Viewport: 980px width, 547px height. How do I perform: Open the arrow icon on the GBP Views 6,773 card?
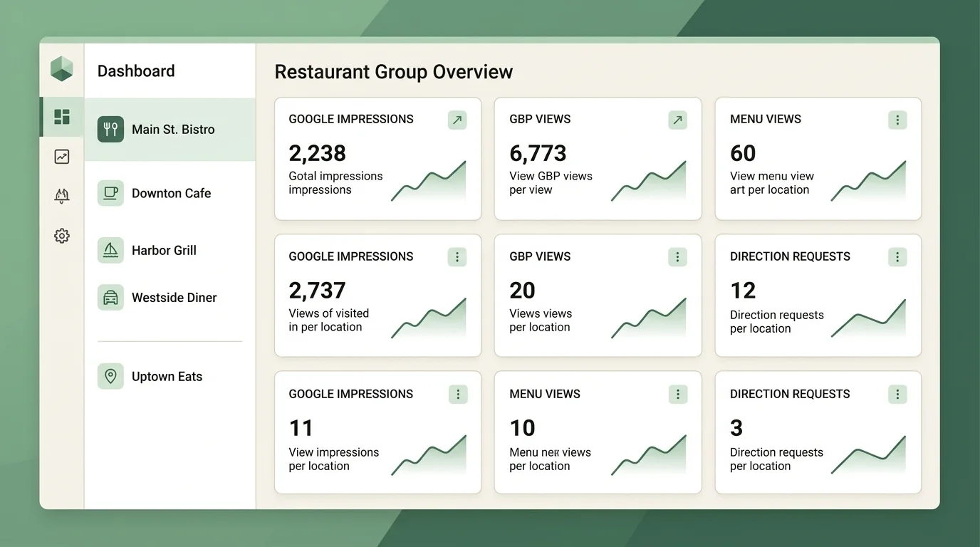(x=678, y=120)
